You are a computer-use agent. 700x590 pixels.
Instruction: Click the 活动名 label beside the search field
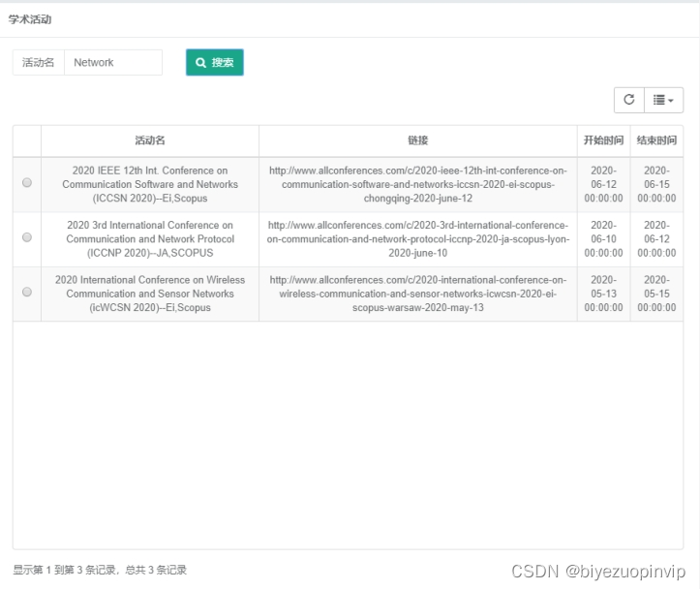(x=39, y=63)
